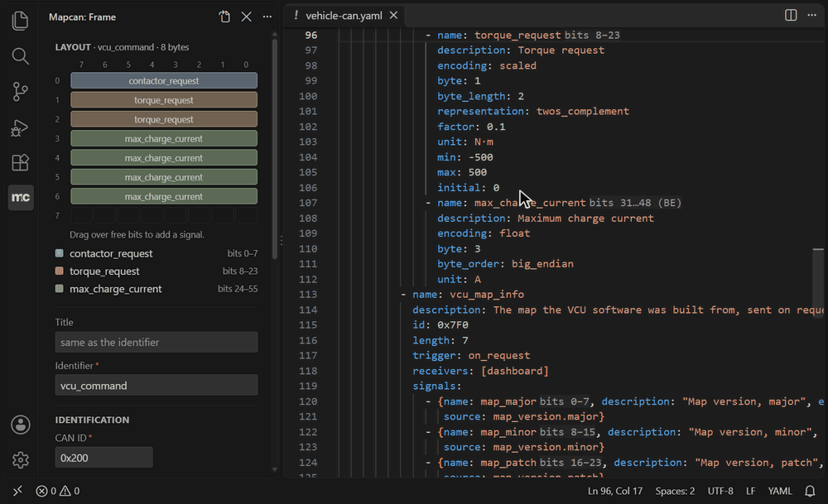Split the editor to the right
The height and width of the screenshot is (504, 828).
coord(791,15)
